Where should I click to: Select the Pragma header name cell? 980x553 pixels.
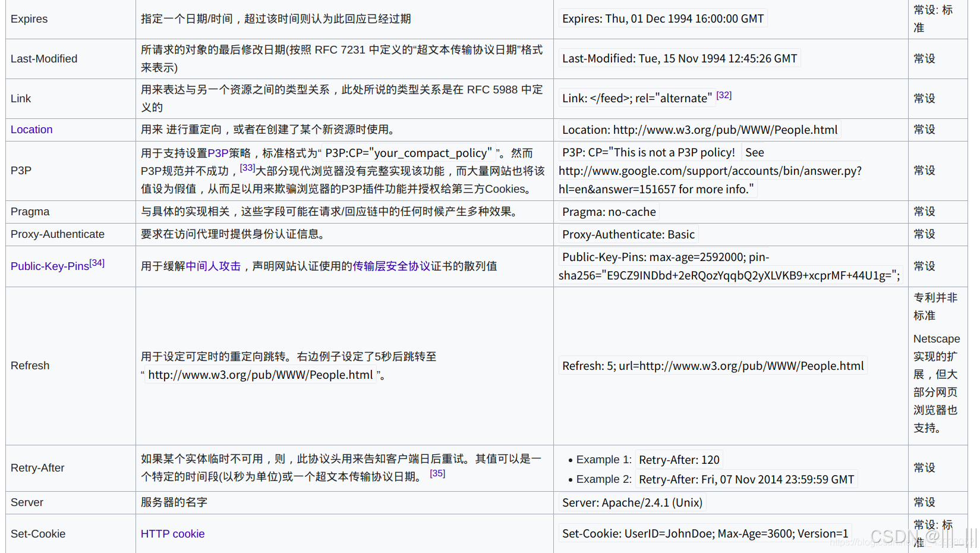[71, 212]
